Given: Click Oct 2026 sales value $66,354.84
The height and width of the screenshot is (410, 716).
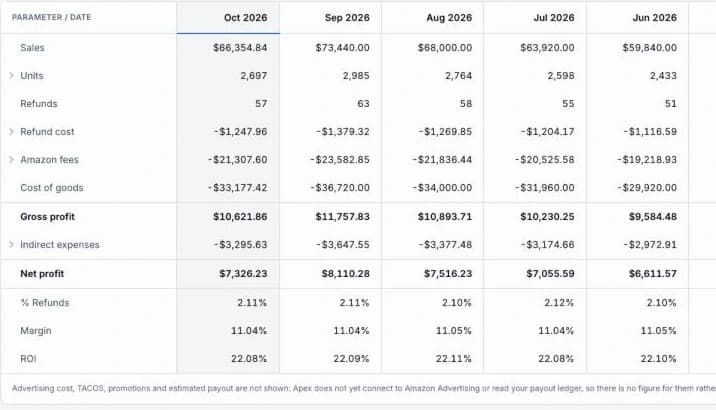Looking at the screenshot, I should coord(240,48).
